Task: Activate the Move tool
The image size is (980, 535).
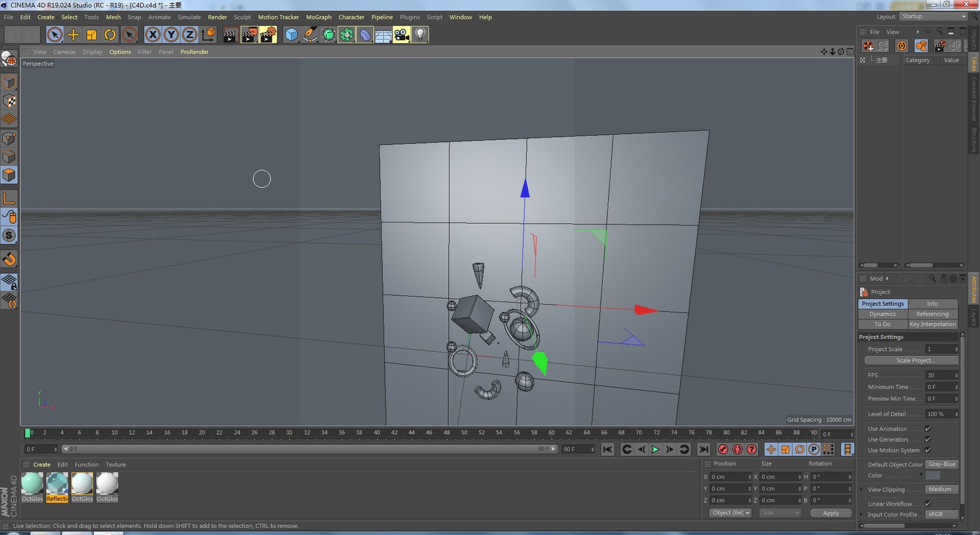Action: [73, 35]
